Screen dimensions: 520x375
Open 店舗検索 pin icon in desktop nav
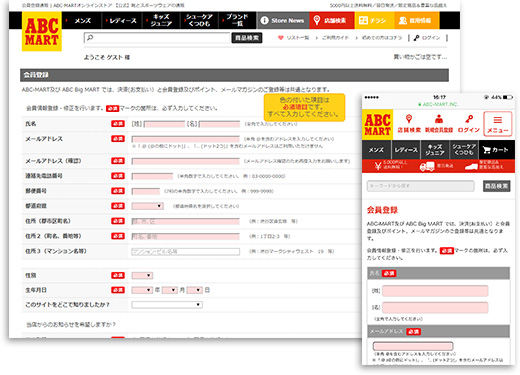[x=332, y=20]
